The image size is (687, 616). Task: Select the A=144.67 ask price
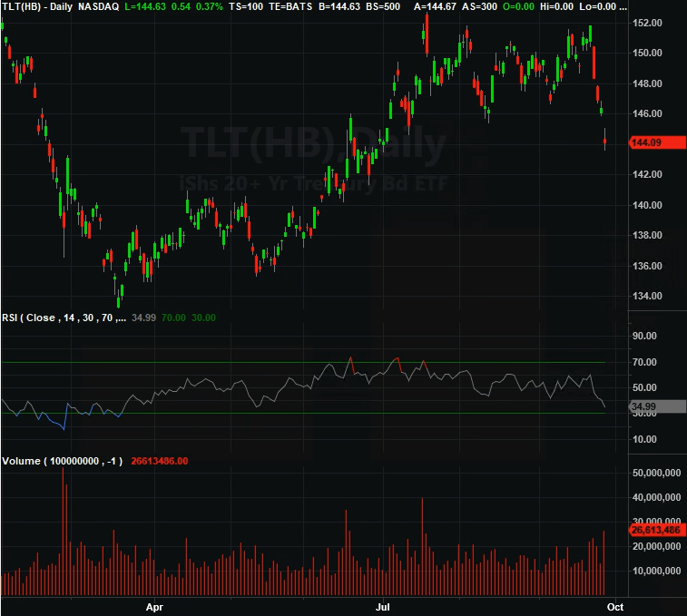point(435,6)
